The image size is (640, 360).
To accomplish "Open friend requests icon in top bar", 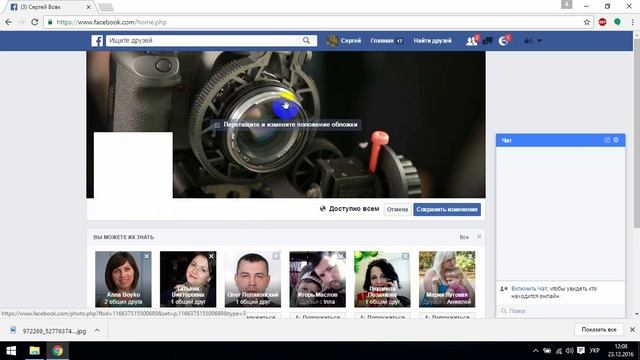I will (472, 40).
